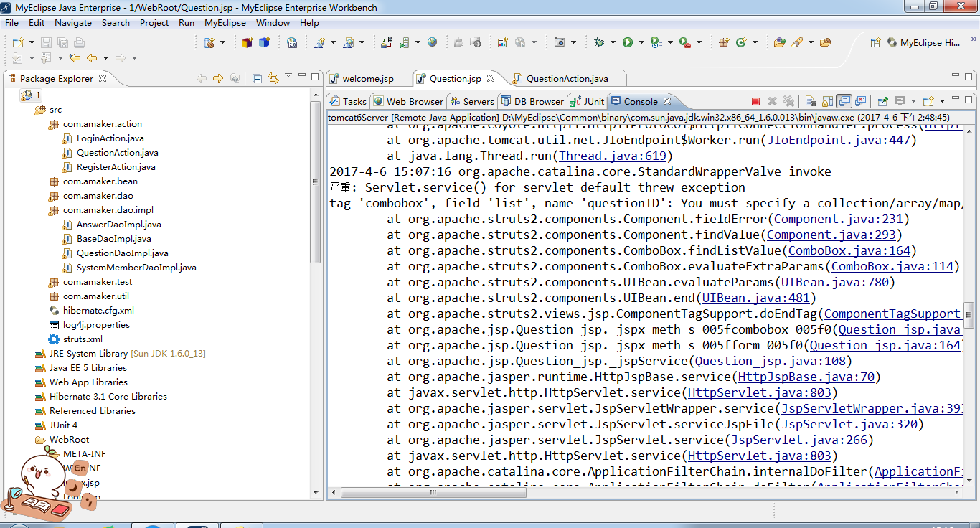Switch to the DB Browser tab
The height and width of the screenshot is (528, 980).
pos(532,101)
